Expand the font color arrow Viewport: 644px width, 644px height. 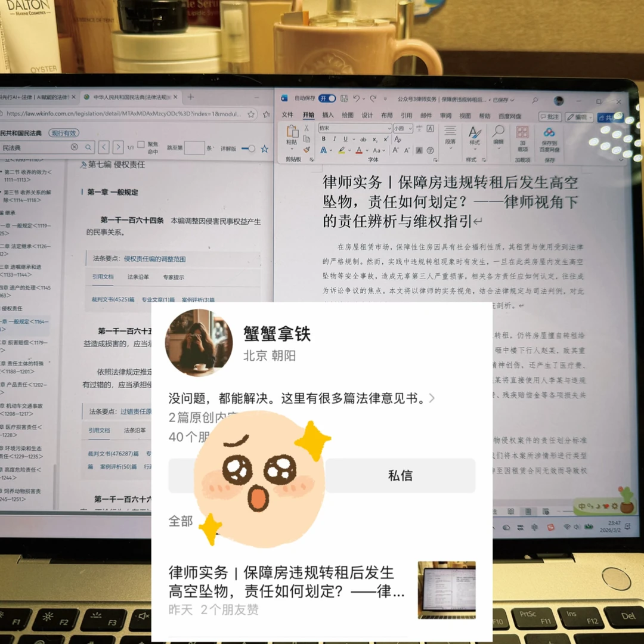pos(367,150)
